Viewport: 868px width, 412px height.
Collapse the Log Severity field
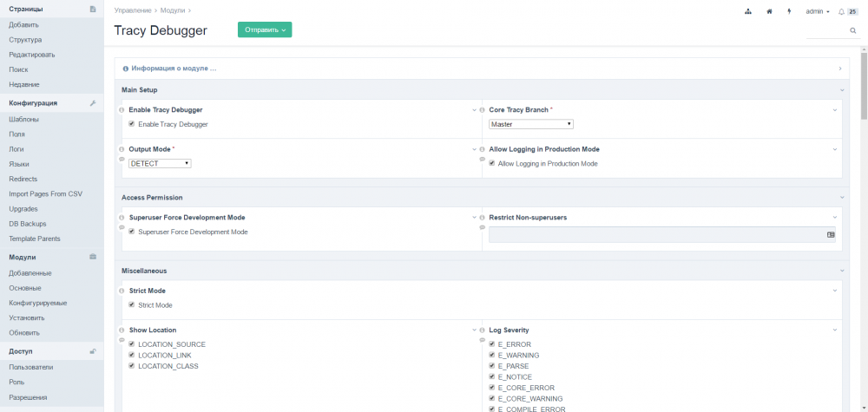[835, 330]
